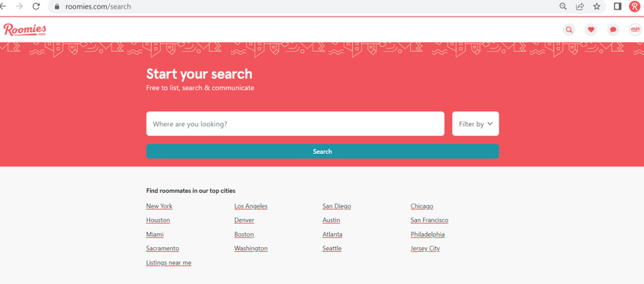The image size is (644, 284).
Task: Open the Chicago city link
Action: pos(422,206)
